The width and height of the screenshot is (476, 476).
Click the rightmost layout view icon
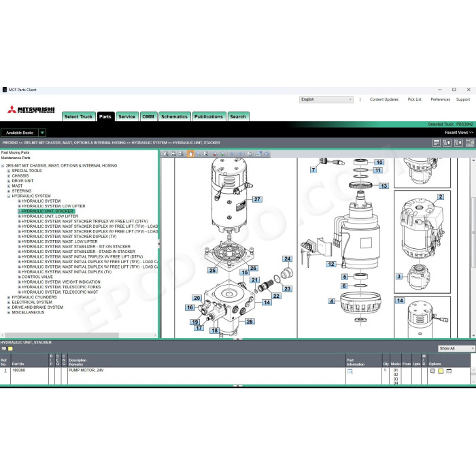point(470,143)
